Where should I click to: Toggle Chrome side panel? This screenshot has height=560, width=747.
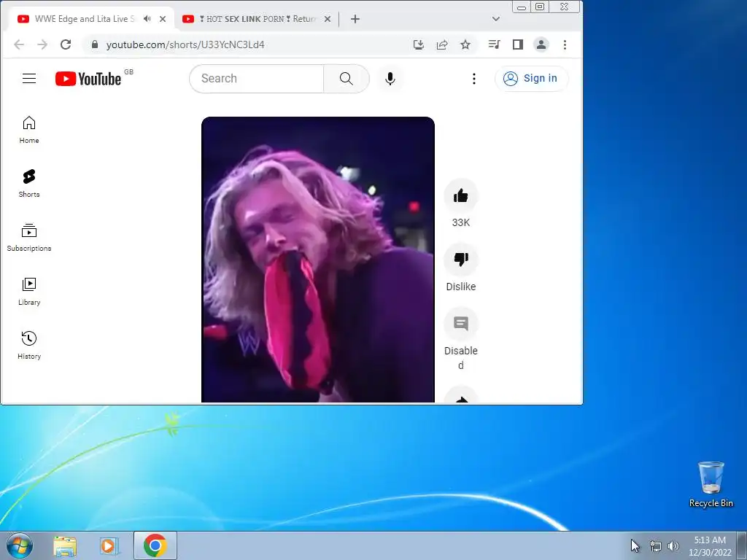coord(518,44)
